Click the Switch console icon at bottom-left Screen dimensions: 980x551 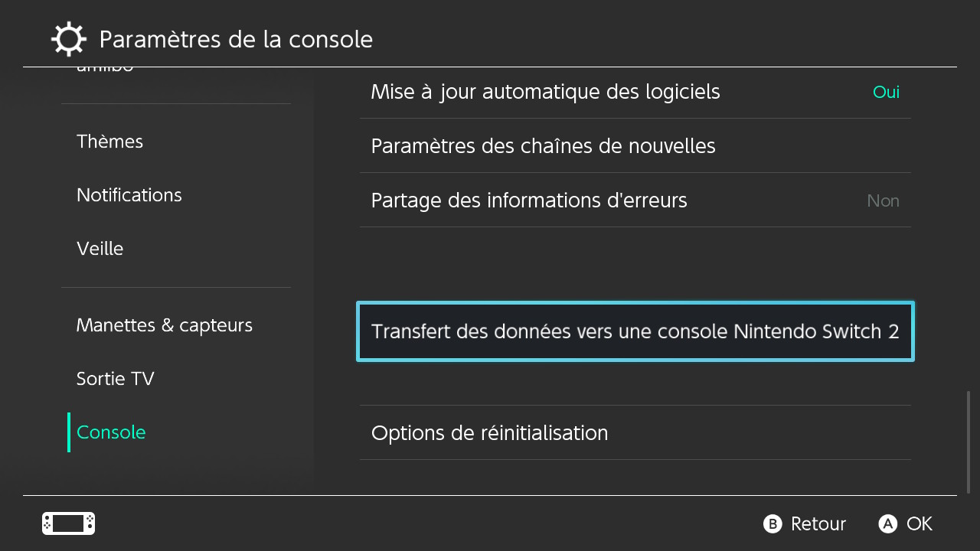coord(68,523)
